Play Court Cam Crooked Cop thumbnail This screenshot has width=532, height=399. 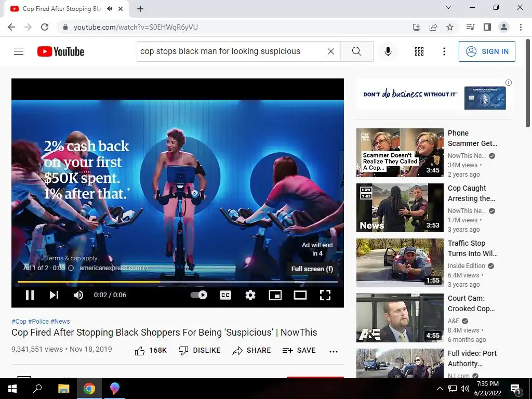tap(400, 318)
